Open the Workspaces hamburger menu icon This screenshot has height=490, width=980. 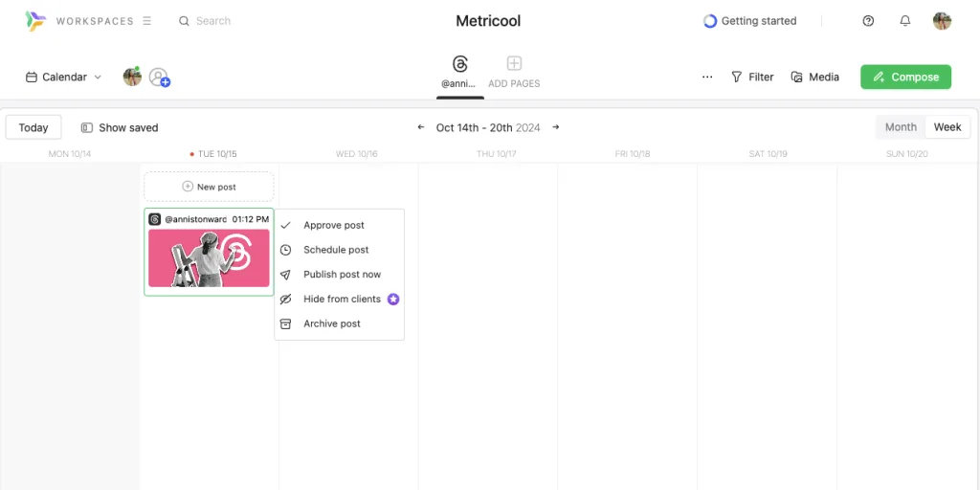(146, 21)
